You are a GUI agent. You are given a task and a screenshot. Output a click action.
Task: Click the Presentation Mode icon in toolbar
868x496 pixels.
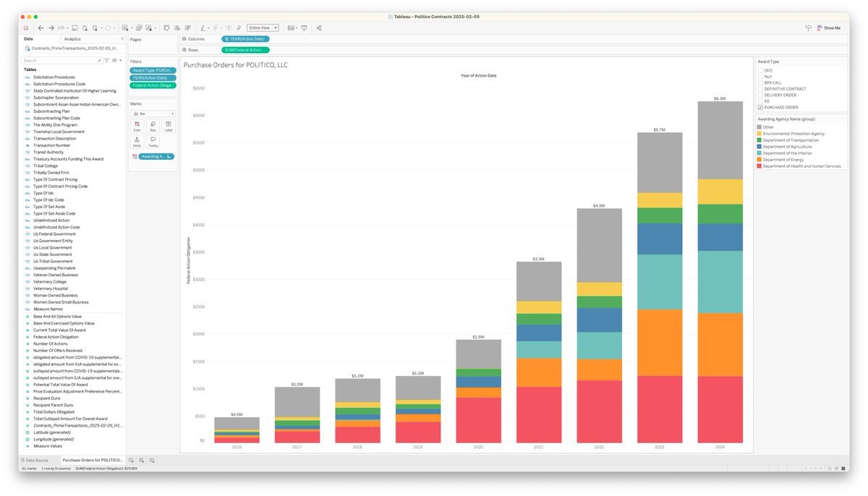pos(304,27)
